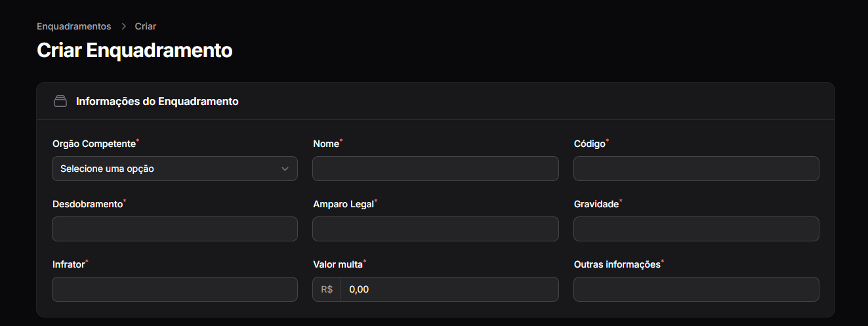The height and width of the screenshot is (326, 868).
Task: Click the Informações do Enquadramento section icon
Action: (60, 102)
